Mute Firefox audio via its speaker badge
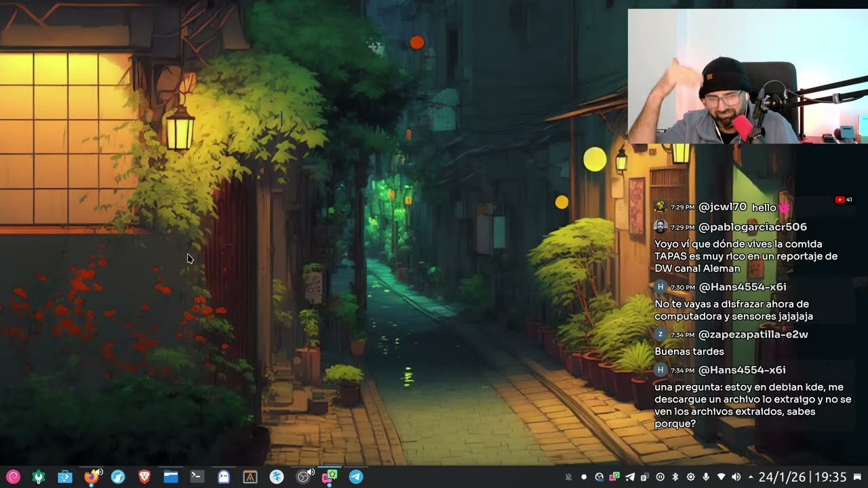 click(x=99, y=472)
